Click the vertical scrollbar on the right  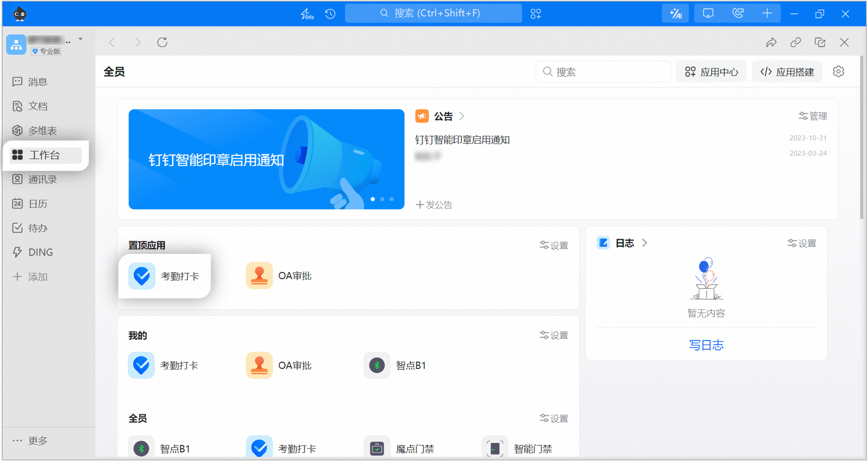(x=862, y=138)
